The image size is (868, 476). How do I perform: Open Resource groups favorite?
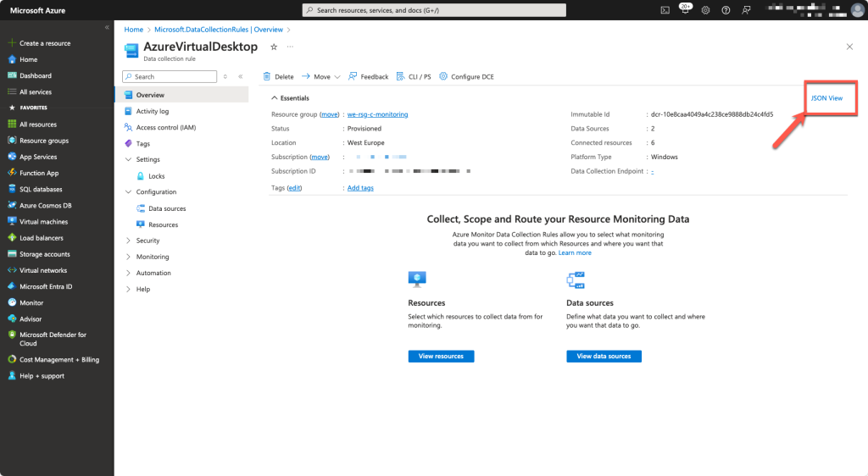click(44, 141)
